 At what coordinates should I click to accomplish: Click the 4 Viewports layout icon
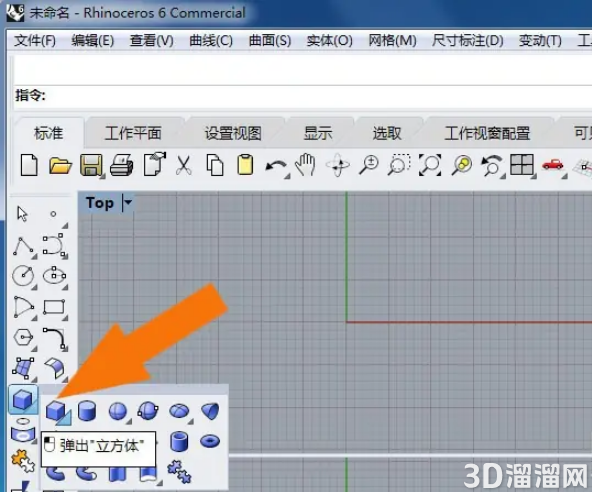point(522,165)
